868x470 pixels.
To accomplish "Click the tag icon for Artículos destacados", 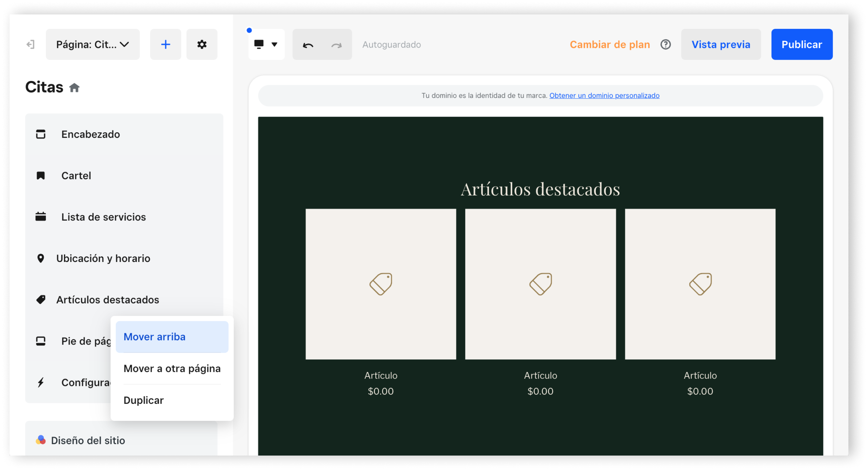I will pyautogui.click(x=41, y=300).
